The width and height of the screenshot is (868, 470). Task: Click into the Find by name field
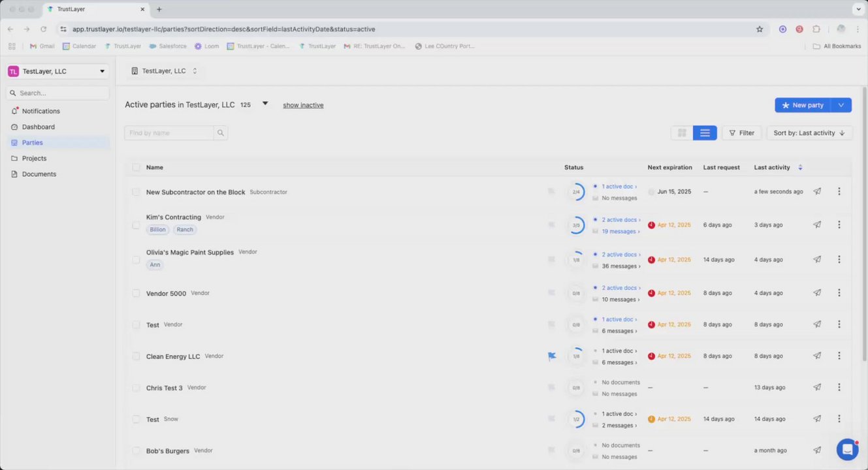169,133
